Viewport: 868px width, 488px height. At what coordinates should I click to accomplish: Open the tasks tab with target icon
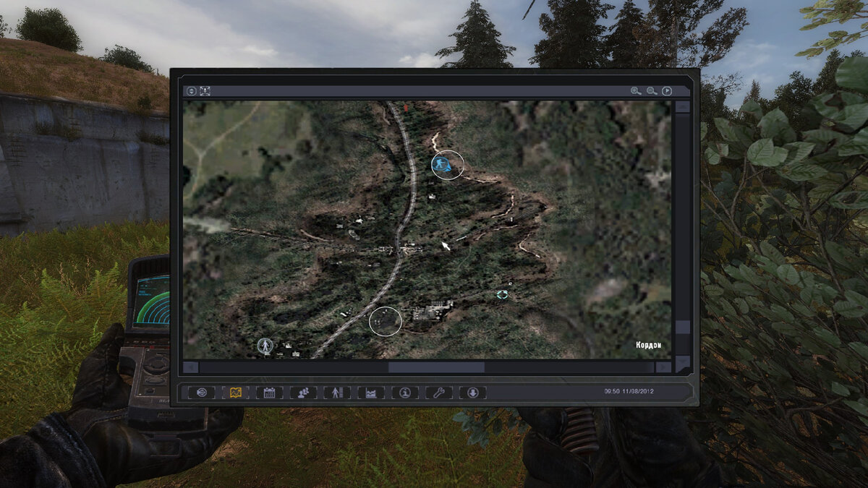point(202,393)
